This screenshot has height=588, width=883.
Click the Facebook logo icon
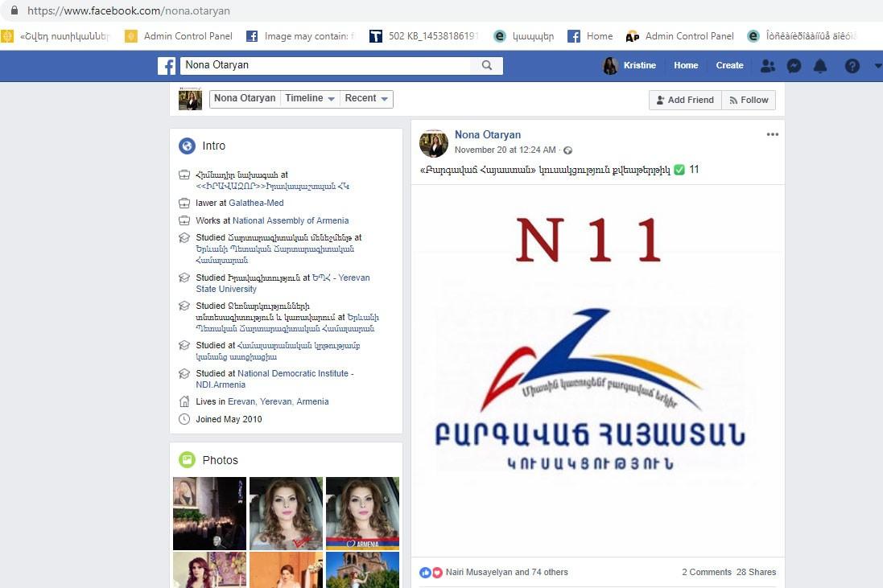pyautogui.click(x=167, y=66)
